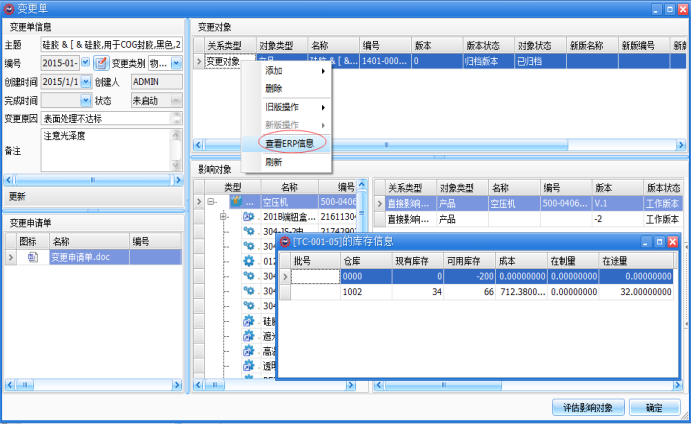
Task: Open the 编号 dropdown arrow
Action: pyautogui.click(x=86, y=63)
